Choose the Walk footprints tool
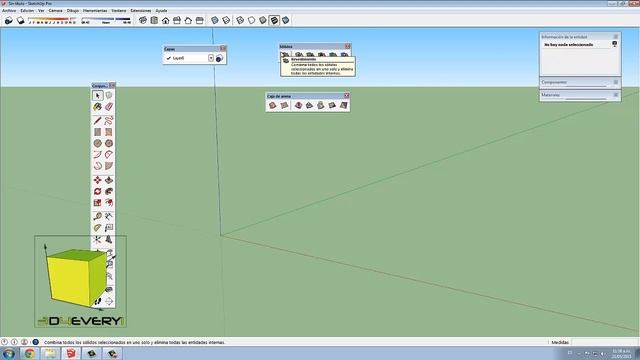 pos(97,302)
